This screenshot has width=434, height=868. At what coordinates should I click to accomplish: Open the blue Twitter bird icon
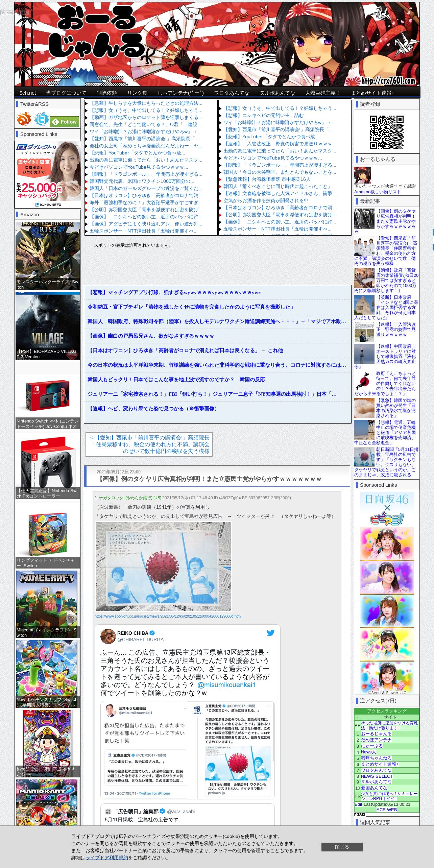pos(41,119)
